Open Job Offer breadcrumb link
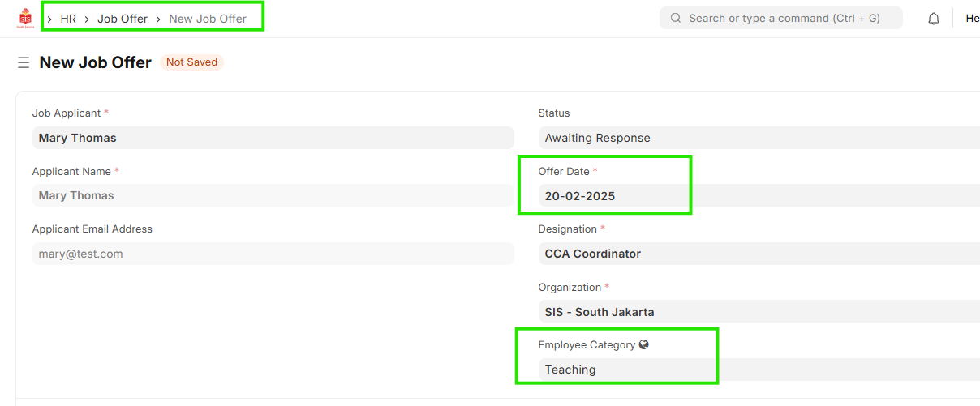Image resolution: width=980 pixels, height=406 pixels. click(x=122, y=19)
